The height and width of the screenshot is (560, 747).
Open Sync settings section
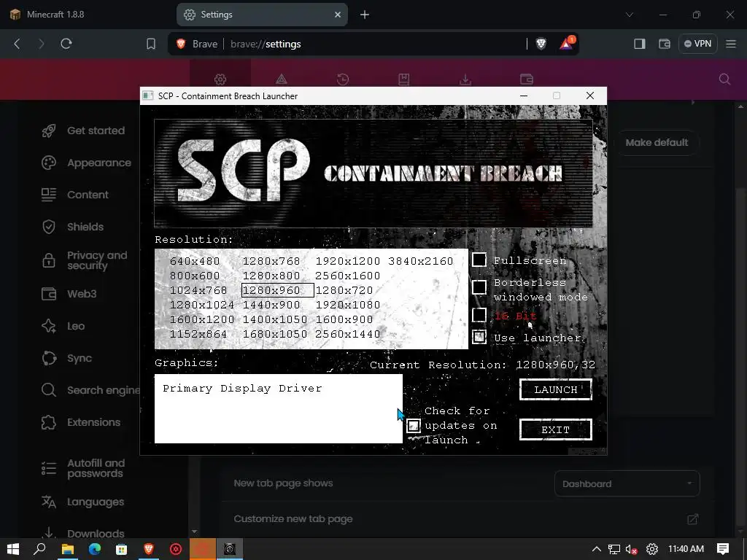[66, 358]
